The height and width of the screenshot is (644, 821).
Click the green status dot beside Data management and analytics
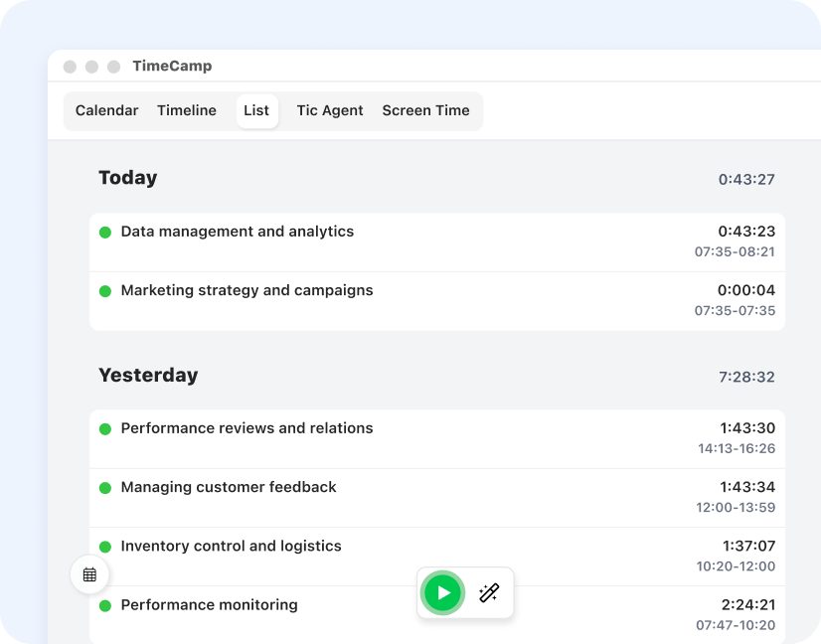click(x=104, y=232)
